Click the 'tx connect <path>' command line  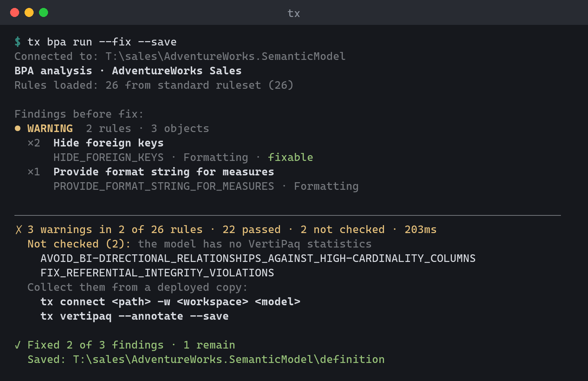(170, 302)
